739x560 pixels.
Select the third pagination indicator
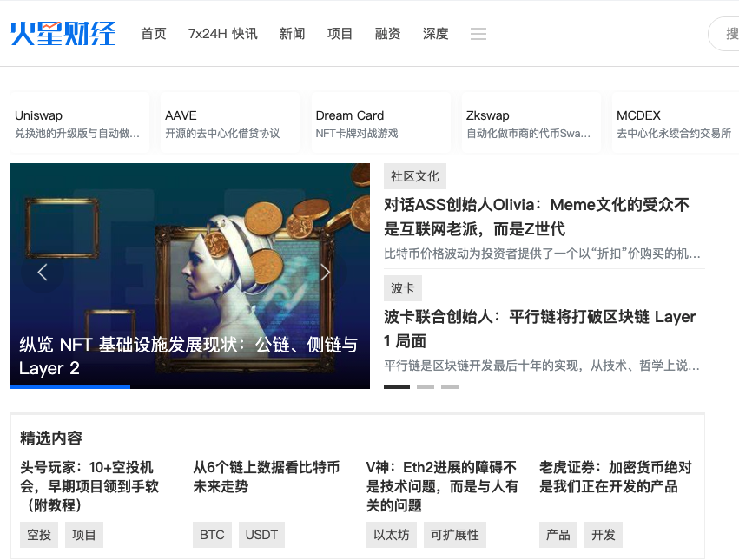[450, 386]
